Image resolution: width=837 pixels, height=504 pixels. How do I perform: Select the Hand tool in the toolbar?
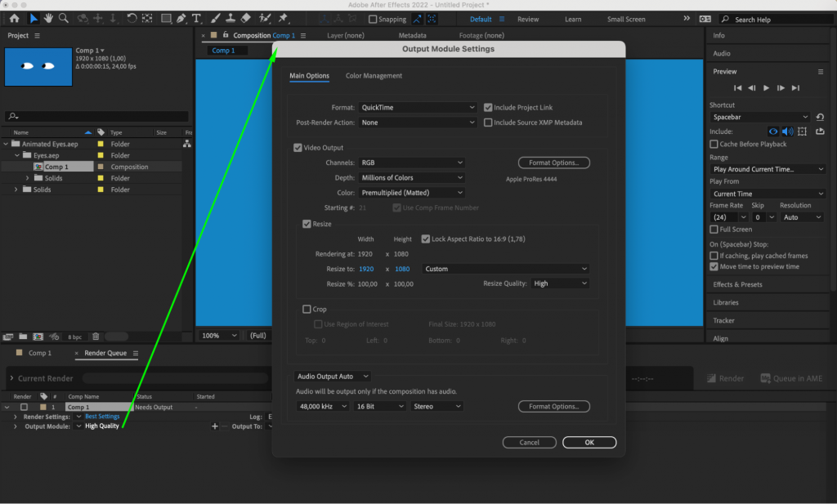click(x=48, y=17)
